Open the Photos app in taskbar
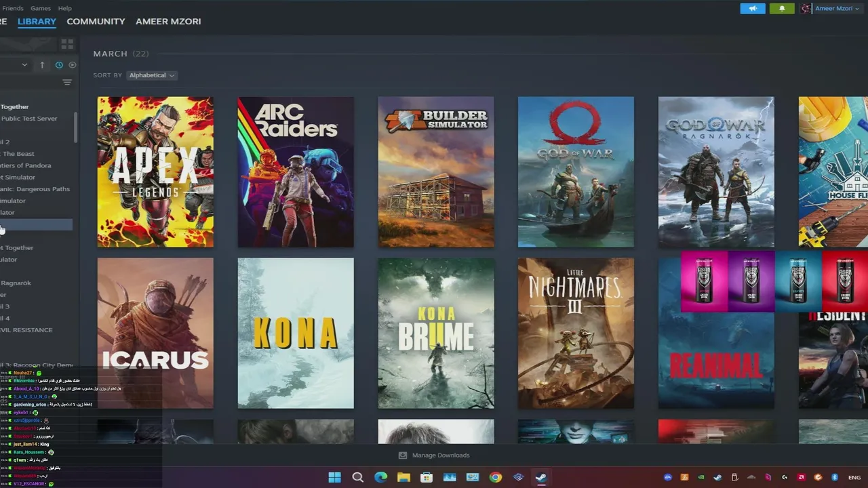The image size is (868, 488). (450, 477)
